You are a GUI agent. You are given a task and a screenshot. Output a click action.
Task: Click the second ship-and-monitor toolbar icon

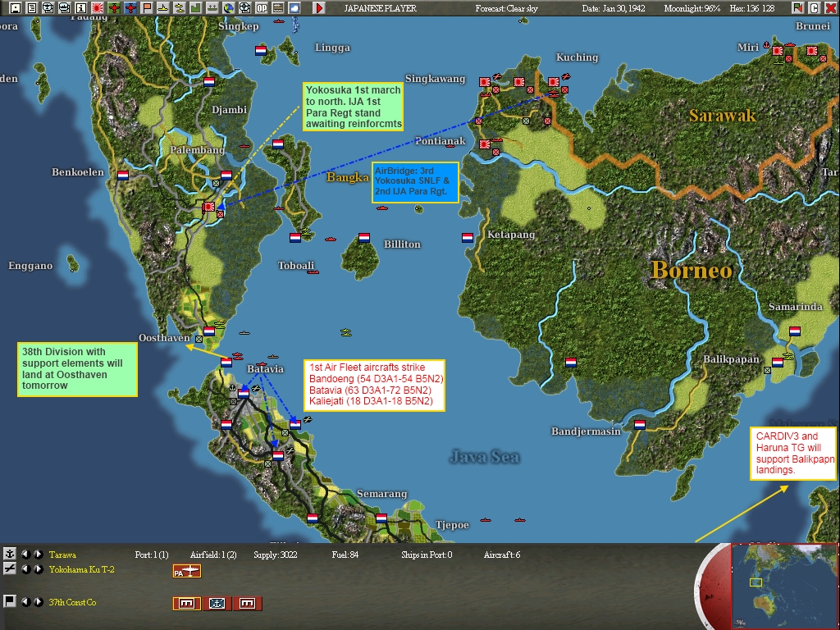[65, 7]
